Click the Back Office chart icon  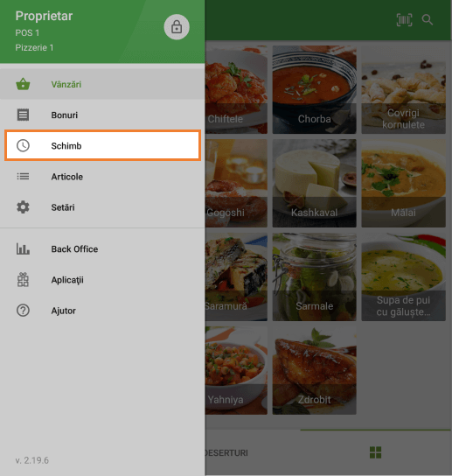(23, 248)
